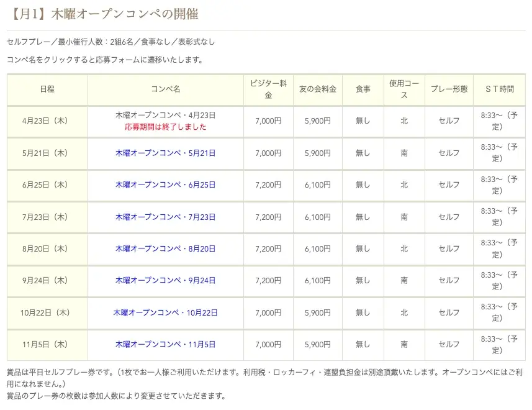
Task: Select the 7,200円 visitor fee for June 25
Action: [x=267, y=184]
